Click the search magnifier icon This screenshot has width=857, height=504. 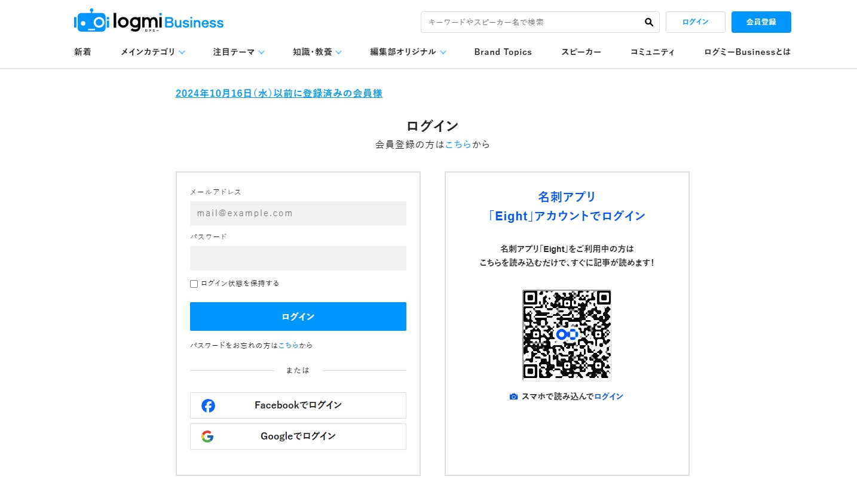tap(648, 22)
